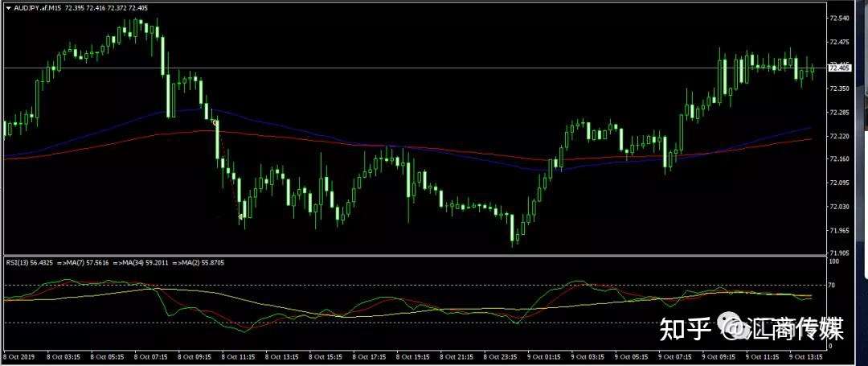This screenshot has width=868, height=366.
Task: Click the 8 Oct 09:15 time label
Action: pyautogui.click(x=194, y=357)
